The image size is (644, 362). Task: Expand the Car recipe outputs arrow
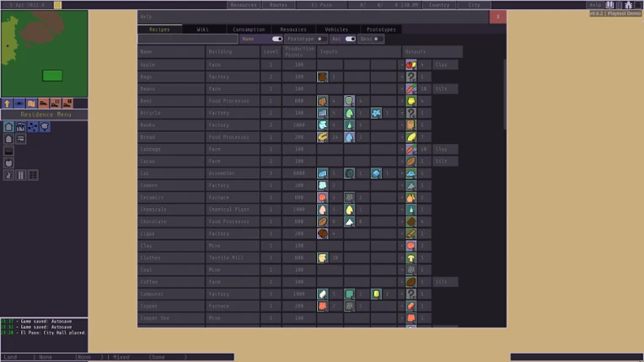coord(401,173)
